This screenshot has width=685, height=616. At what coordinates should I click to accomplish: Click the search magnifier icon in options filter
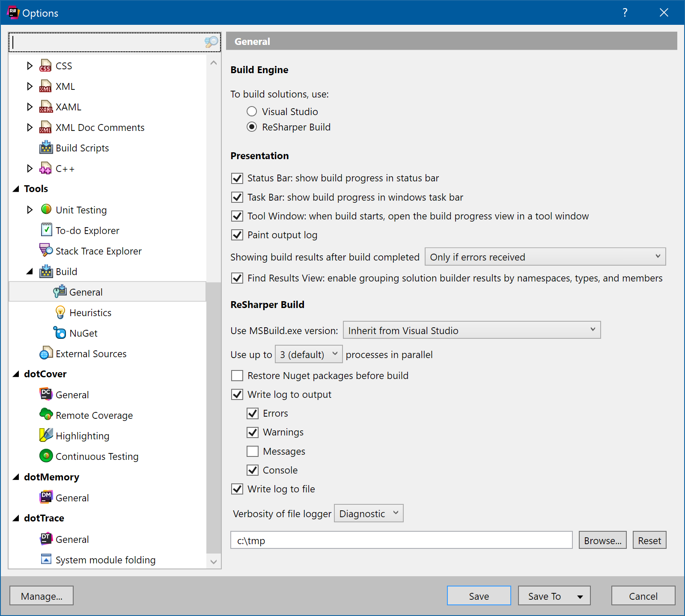211,42
